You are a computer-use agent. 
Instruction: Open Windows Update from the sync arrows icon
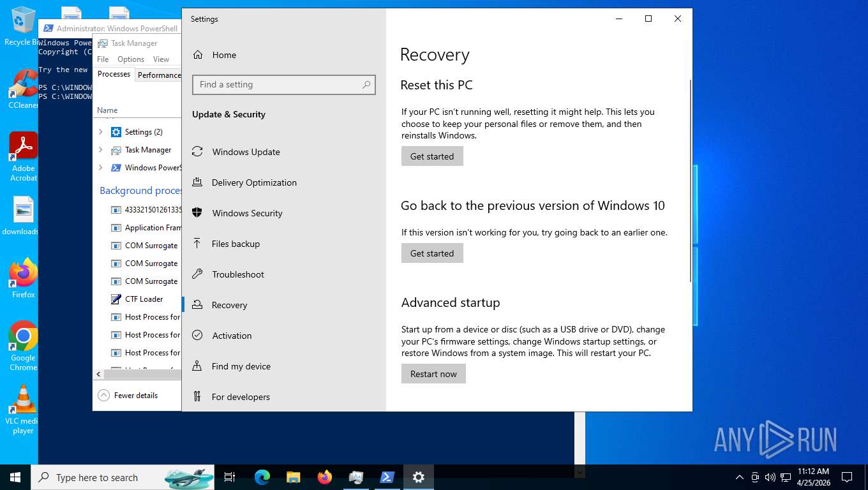pyautogui.click(x=198, y=152)
